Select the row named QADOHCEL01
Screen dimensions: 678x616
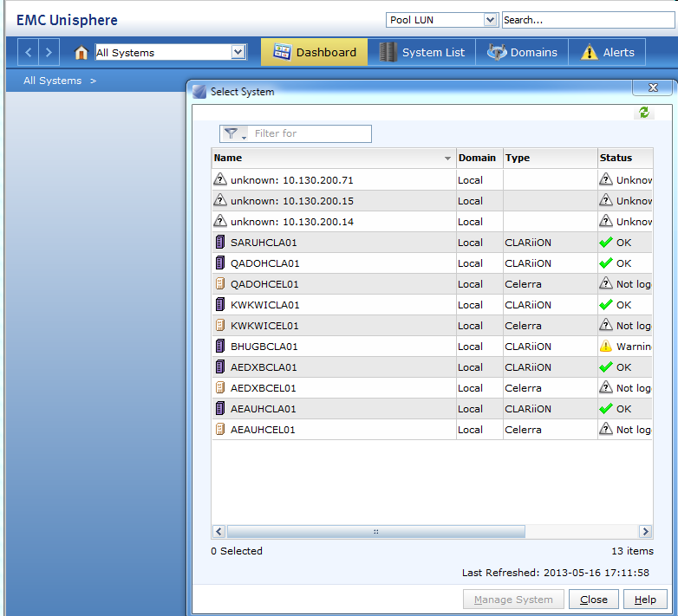pos(432,284)
